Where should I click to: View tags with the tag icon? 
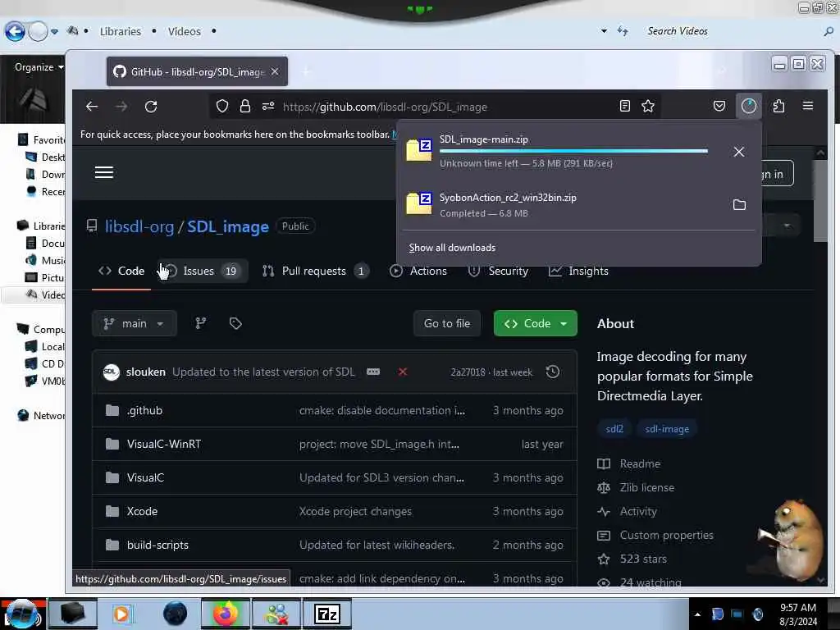[235, 323]
